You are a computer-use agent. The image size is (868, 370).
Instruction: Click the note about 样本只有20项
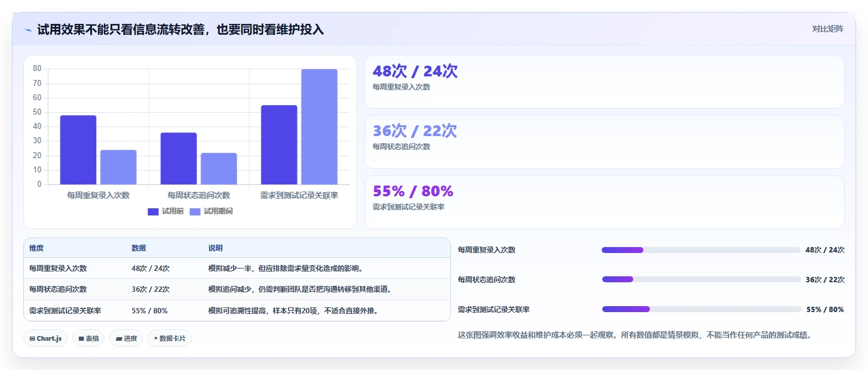(293, 310)
